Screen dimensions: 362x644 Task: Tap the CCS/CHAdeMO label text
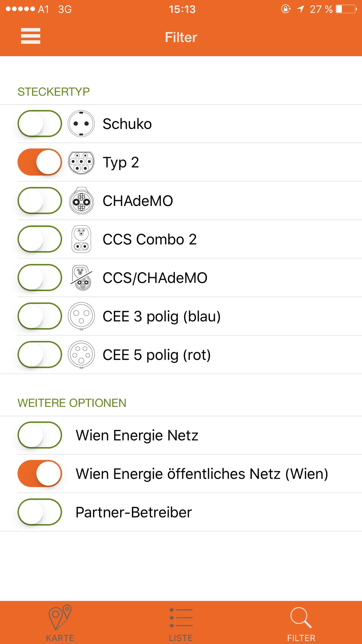coord(155,278)
